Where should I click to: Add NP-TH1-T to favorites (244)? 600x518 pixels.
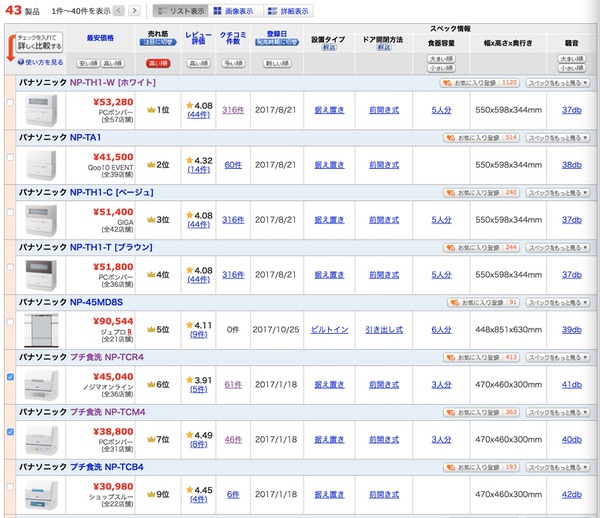click(x=481, y=248)
